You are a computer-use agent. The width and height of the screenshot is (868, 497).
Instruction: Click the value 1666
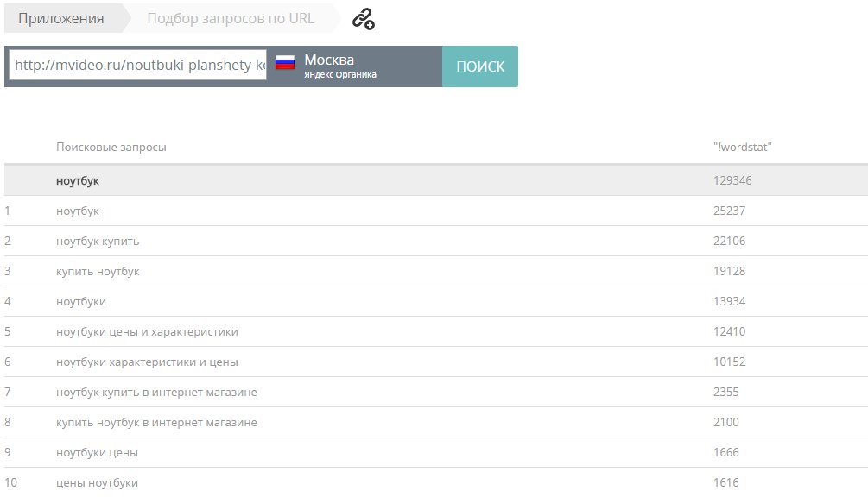coord(725,452)
